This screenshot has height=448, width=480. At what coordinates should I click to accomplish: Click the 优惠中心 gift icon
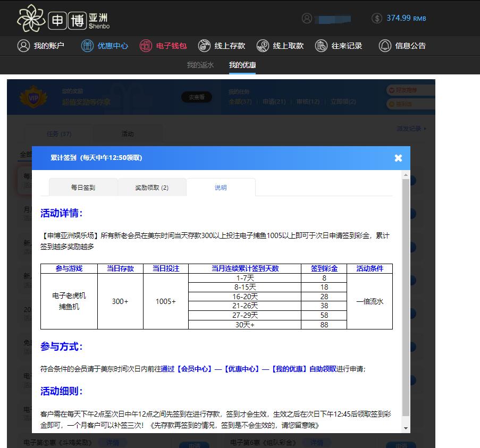click(87, 46)
